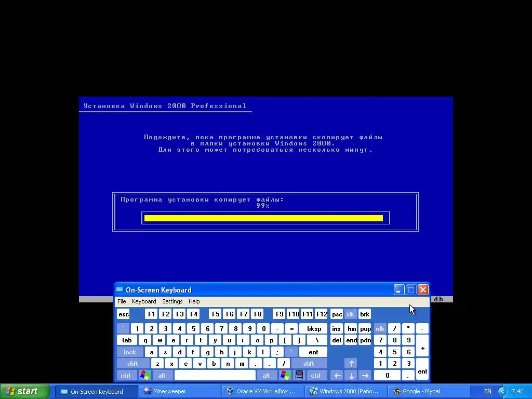Toggle the left alt key
This screenshot has width=532, height=399.
tap(162, 375)
